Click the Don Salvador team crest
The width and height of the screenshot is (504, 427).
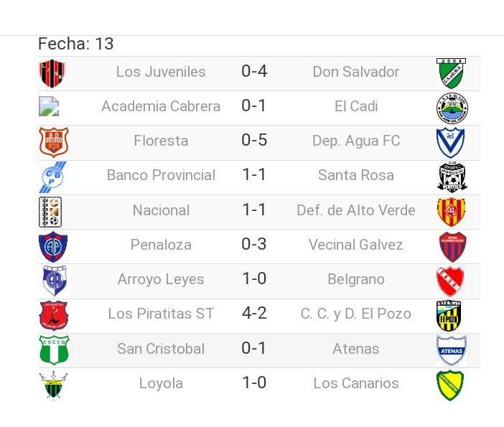click(452, 72)
